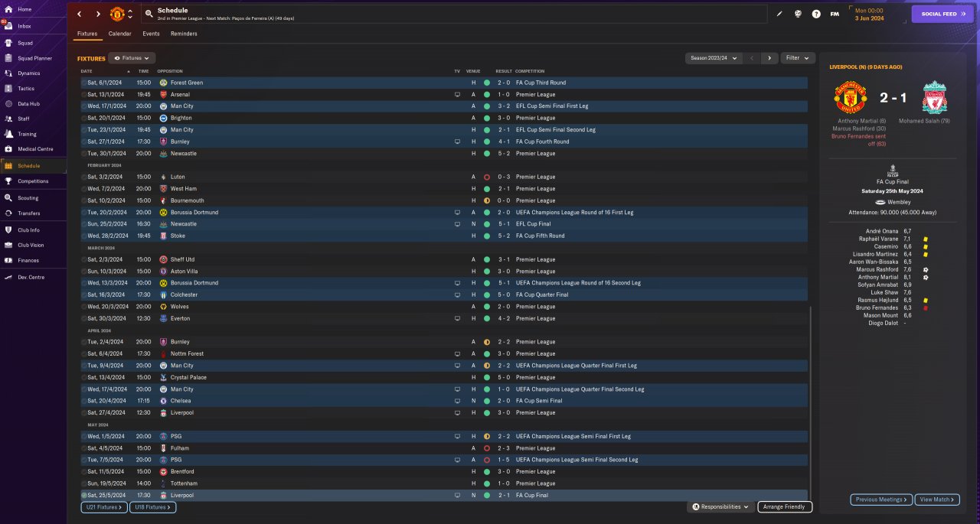Select the Luton fixture row

443,177
